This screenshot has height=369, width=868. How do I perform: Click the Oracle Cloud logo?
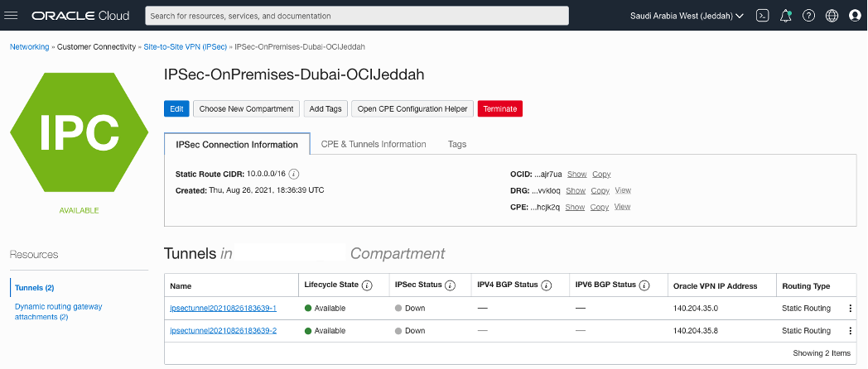coord(81,16)
